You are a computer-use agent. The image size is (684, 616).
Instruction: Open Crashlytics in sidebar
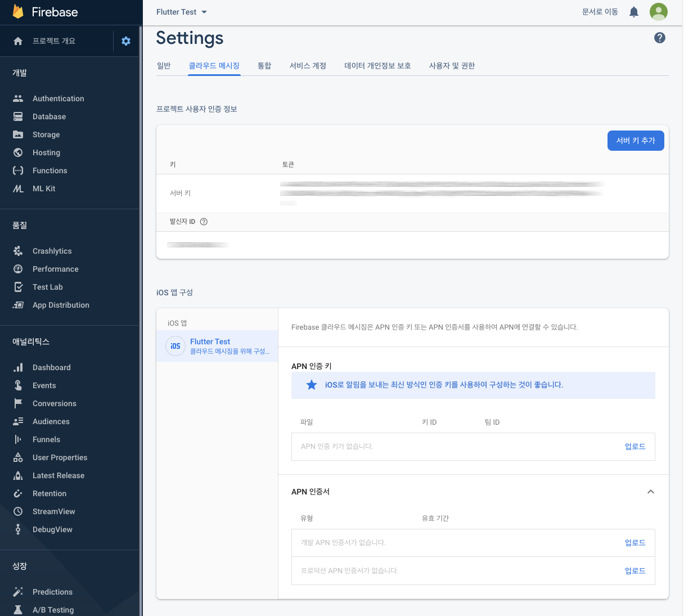[x=52, y=251]
